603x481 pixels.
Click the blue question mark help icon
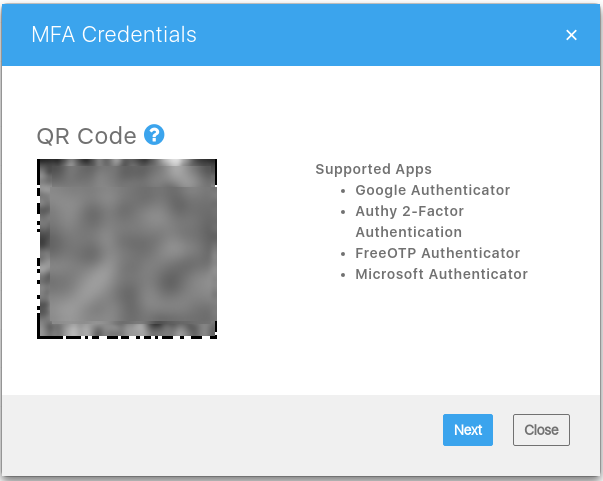pos(154,135)
